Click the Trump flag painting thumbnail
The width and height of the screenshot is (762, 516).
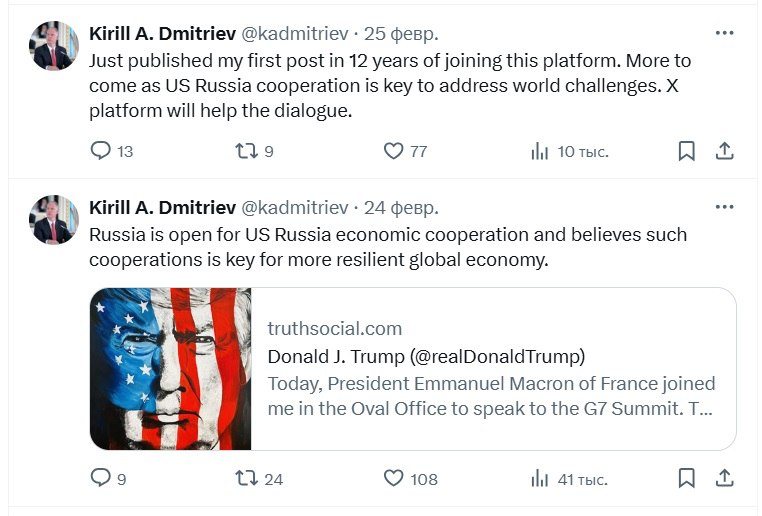tap(170, 369)
